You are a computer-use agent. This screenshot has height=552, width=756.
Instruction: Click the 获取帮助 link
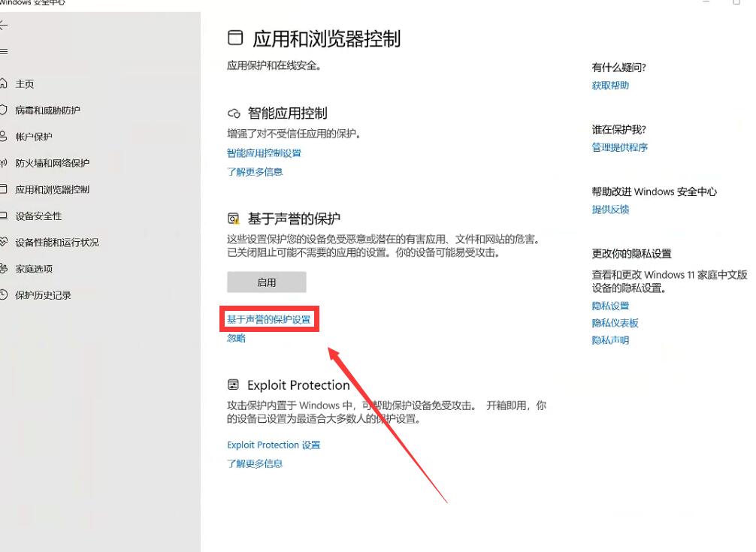point(610,86)
